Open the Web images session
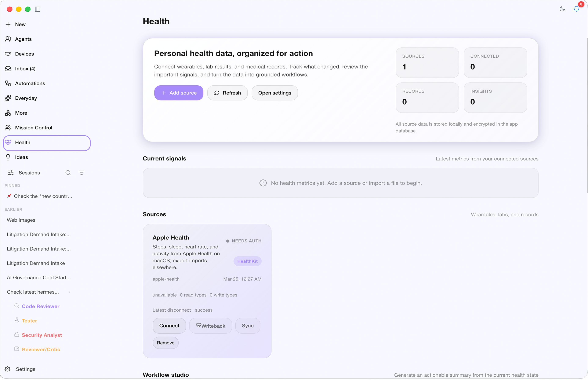The height and width of the screenshot is (380, 588). point(21,220)
